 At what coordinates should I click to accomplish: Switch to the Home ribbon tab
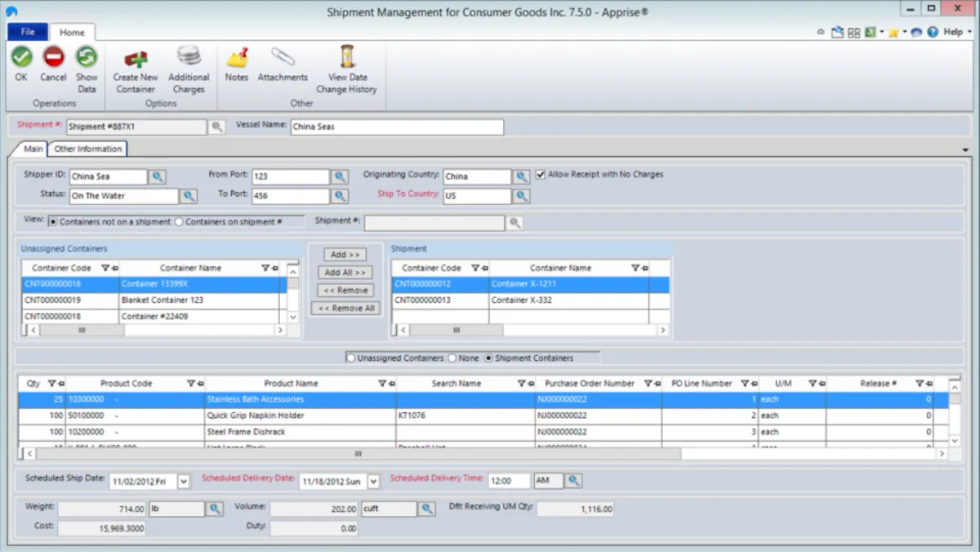click(x=72, y=33)
